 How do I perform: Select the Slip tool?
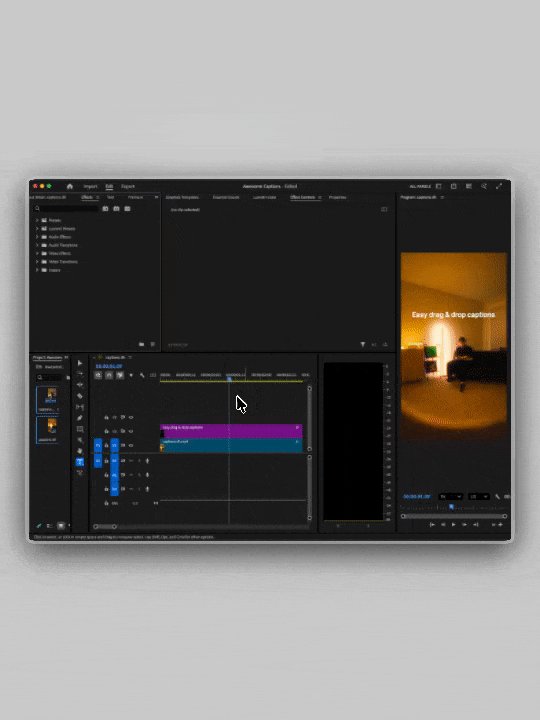(x=80, y=407)
